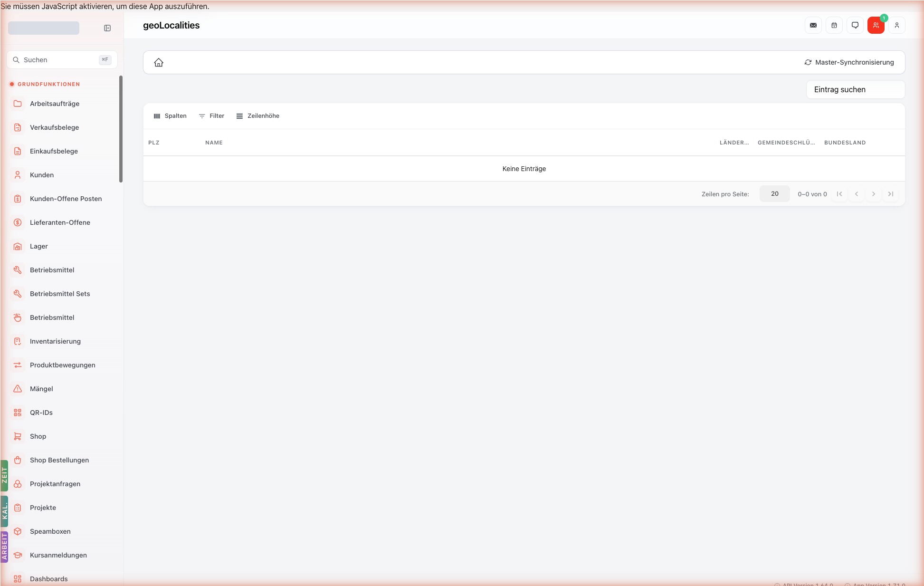This screenshot has width=924, height=586.
Task: Expand the Zeilenhöhe row height options
Action: 258,116
